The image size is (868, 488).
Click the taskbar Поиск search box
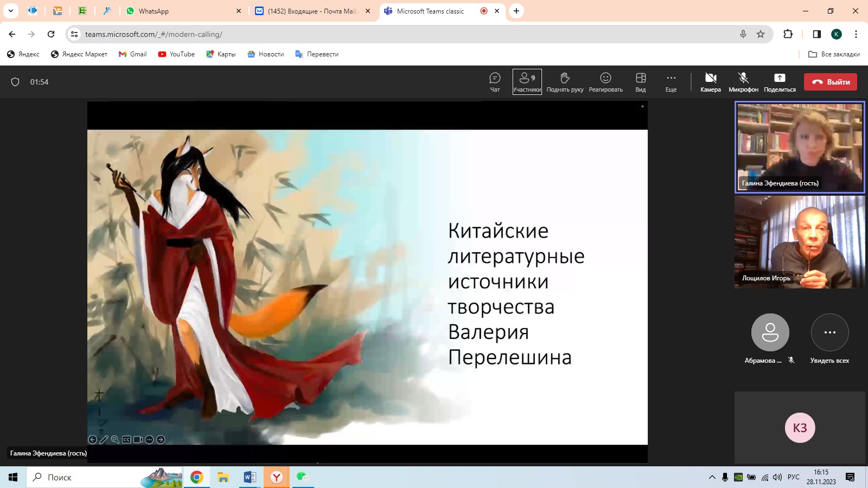click(105, 477)
